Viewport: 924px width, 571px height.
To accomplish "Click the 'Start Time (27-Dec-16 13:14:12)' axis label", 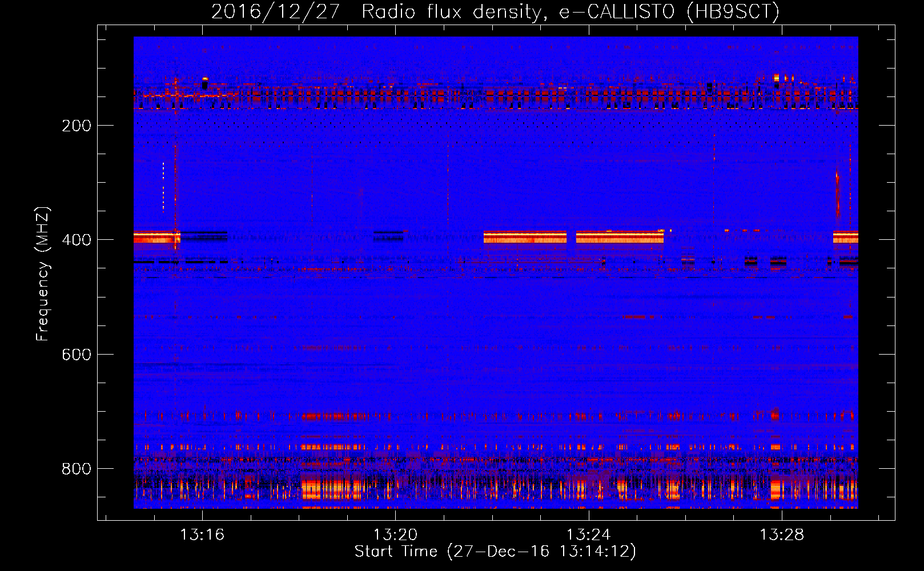I will pyautogui.click(x=495, y=552).
